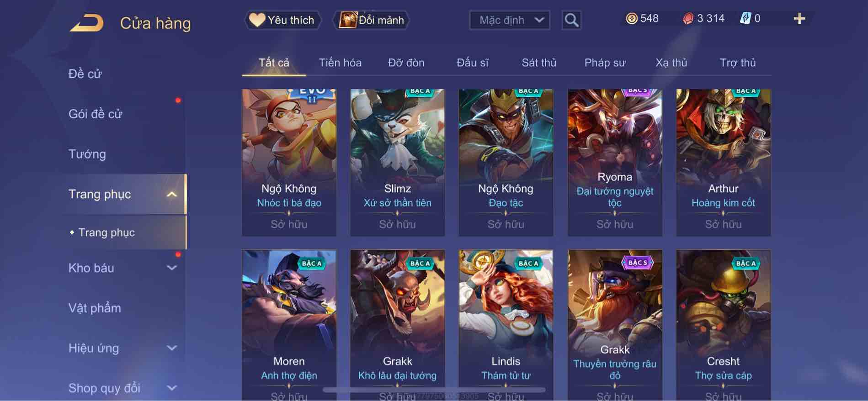Expand the Shop quy đổi section
This screenshot has width=868, height=401.
[172, 388]
